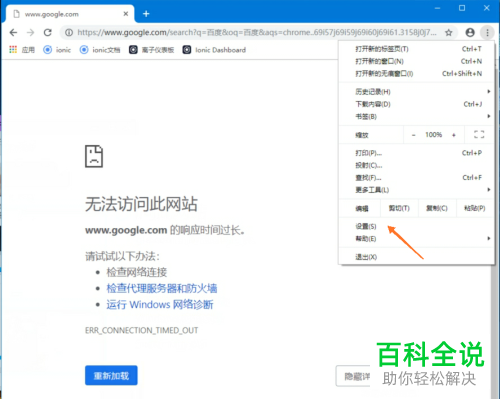500x399 pixels.
Task: Open a new incognito window from menu
Action: click(x=416, y=74)
